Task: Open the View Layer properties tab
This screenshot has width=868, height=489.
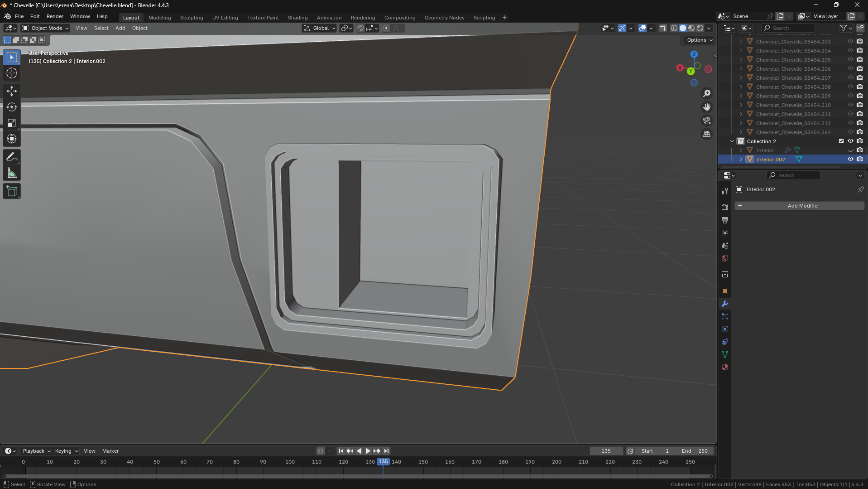Action: pyautogui.click(x=725, y=232)
